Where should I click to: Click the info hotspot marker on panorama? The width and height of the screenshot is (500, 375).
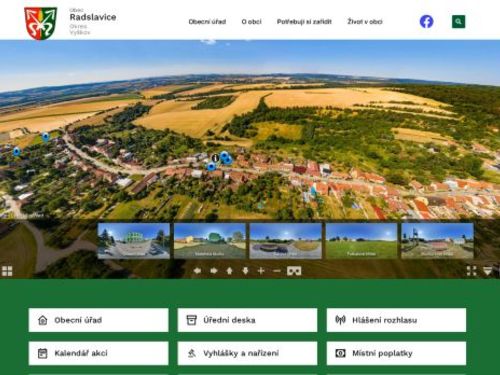pyautogui.click(x=215, y=158)
